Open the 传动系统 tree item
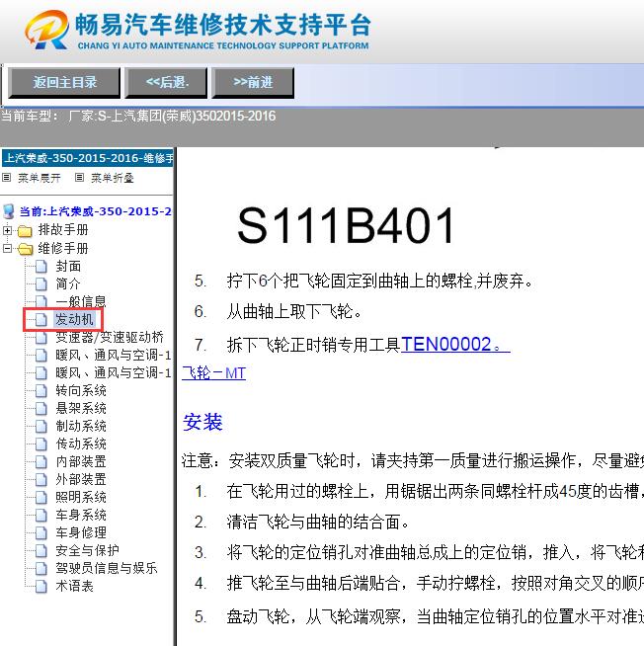644x646 pixels. point(81,444)
